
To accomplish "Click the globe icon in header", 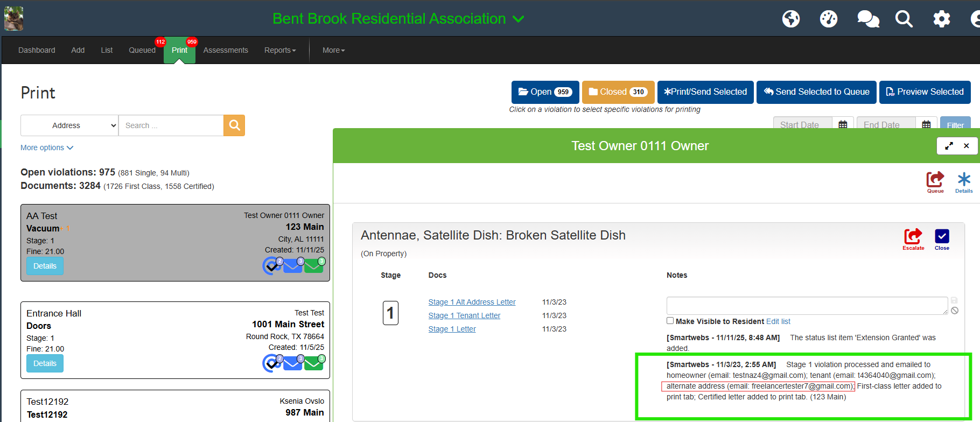I will [x=791, y=19].
